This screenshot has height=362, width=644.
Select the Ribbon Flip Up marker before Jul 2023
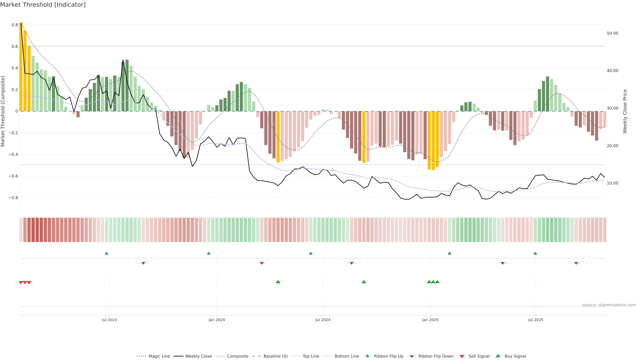coord(106,253)
